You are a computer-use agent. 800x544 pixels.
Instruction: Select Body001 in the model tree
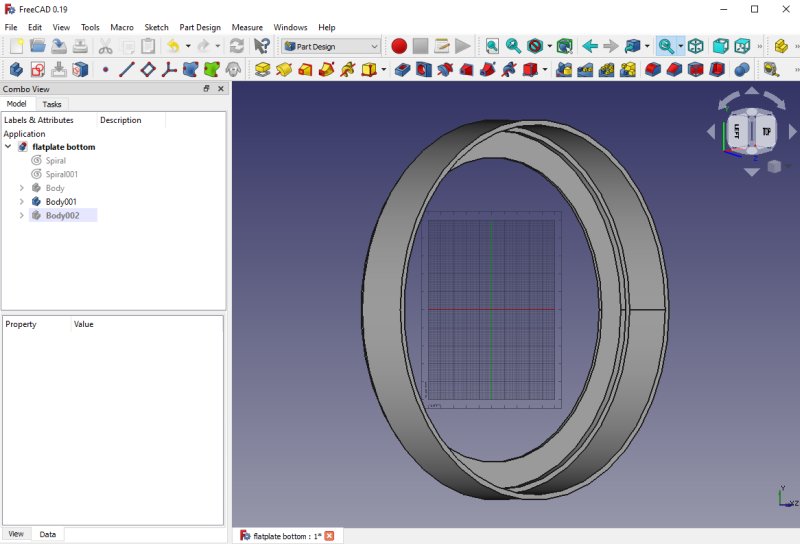(61, 202)
